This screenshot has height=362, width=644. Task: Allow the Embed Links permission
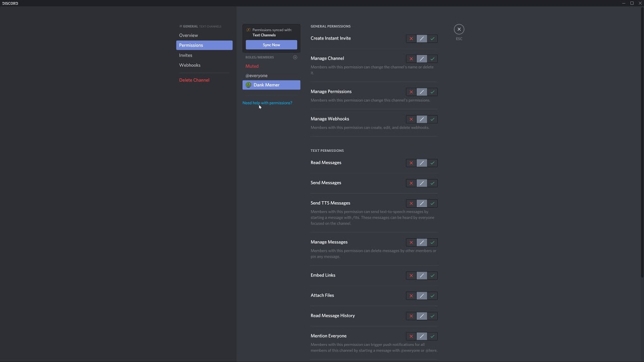coord(432,276)
